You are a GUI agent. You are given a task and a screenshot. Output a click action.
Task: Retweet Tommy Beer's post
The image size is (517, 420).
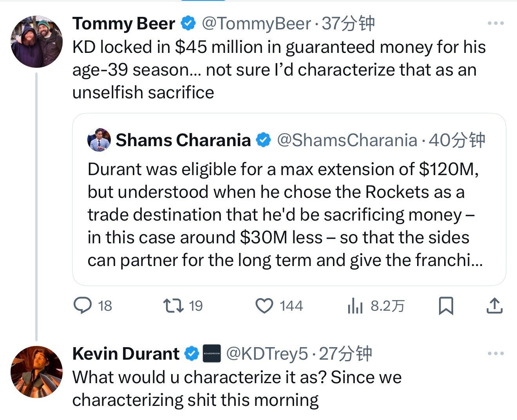pyautogui.click(x=173, y=306)
